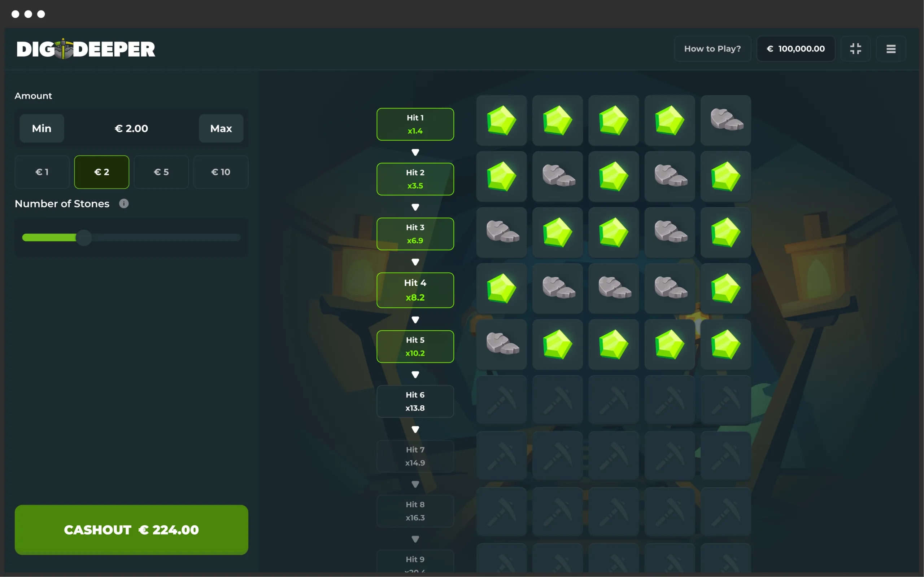Select the € 5 bet chip
Screen dimensions: 924x577
point(161,172)
